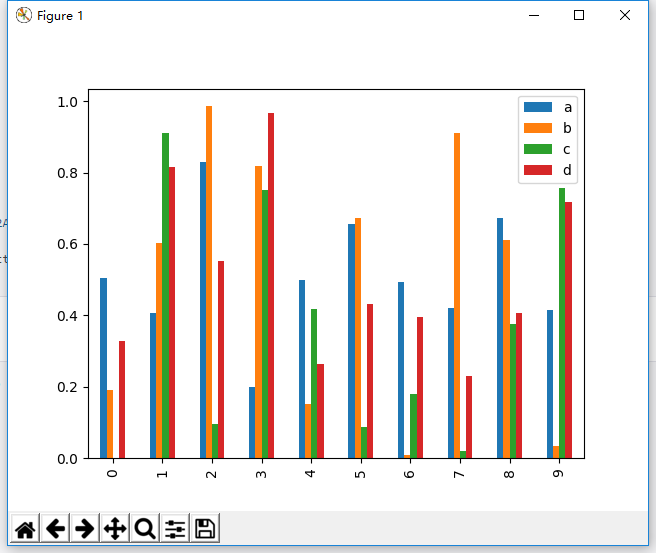This screenshot has width=656, height=553.
Task: Click x-axis tick label 9
Action: (x=559, y=474)
